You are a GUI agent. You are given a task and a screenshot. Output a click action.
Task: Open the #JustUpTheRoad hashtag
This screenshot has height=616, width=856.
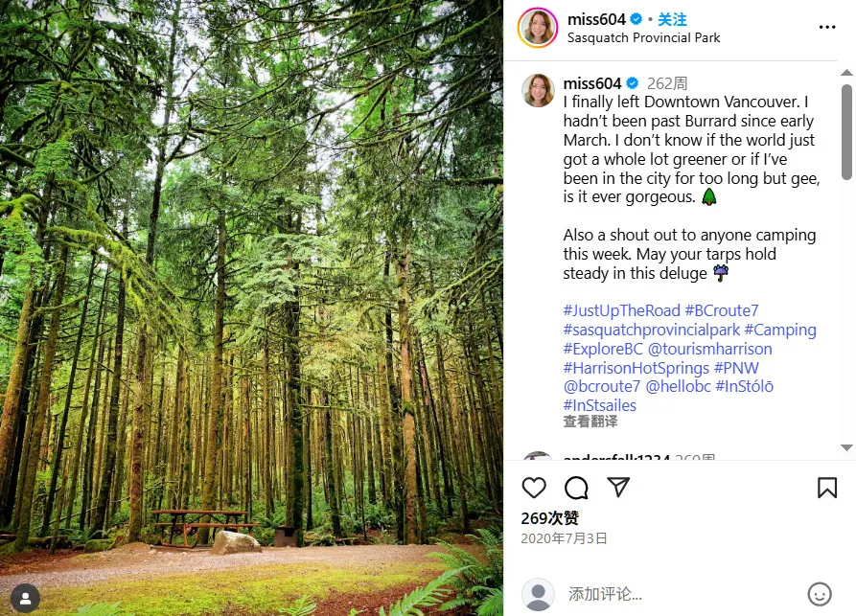[x=622, y=310]
